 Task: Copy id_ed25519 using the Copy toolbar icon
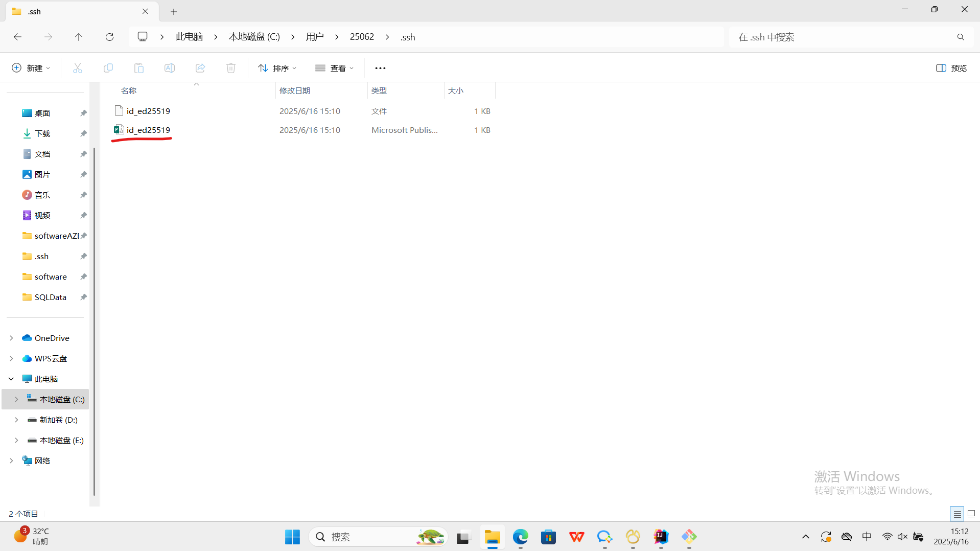pos(108,67)
